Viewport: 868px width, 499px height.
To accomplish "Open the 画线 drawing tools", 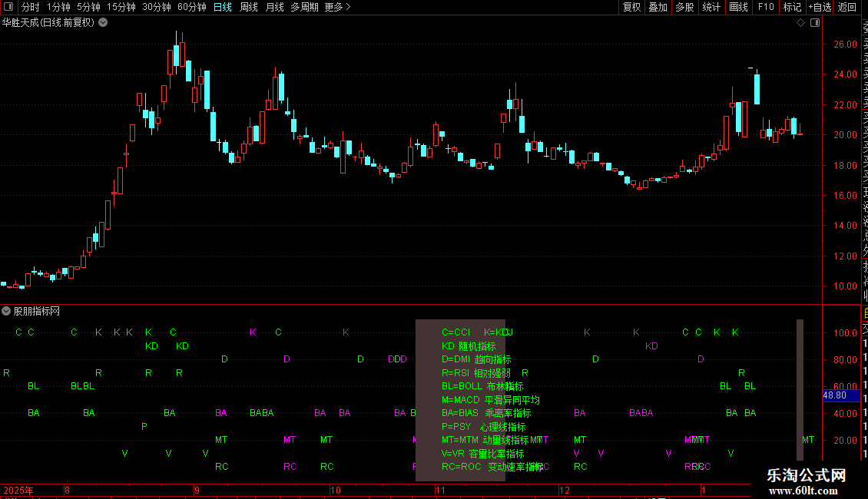I will click(738, 7).
